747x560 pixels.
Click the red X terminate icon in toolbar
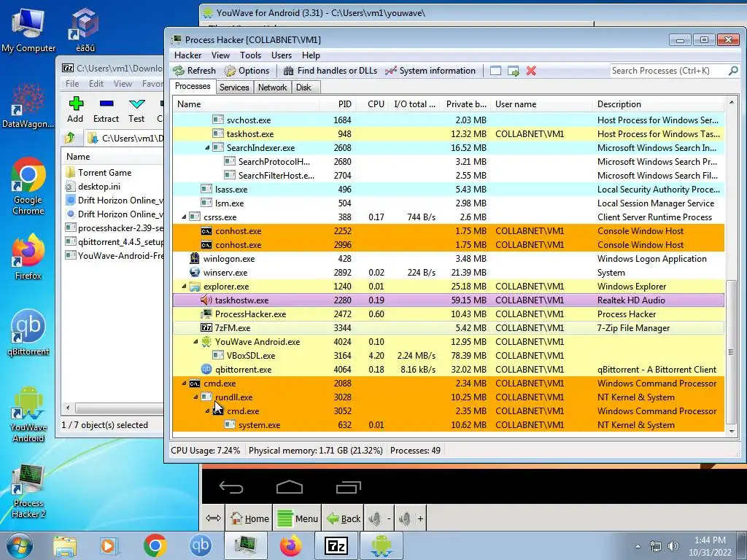tap(531, 71)
